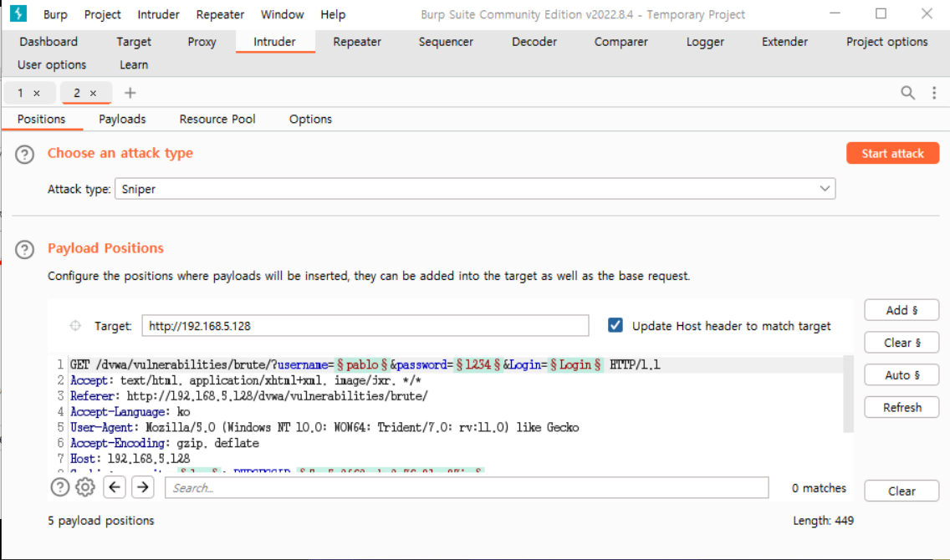Click into the Search text field
This screenshot has height=560, width=950.
pyautogui.click(x=467, y=487)
